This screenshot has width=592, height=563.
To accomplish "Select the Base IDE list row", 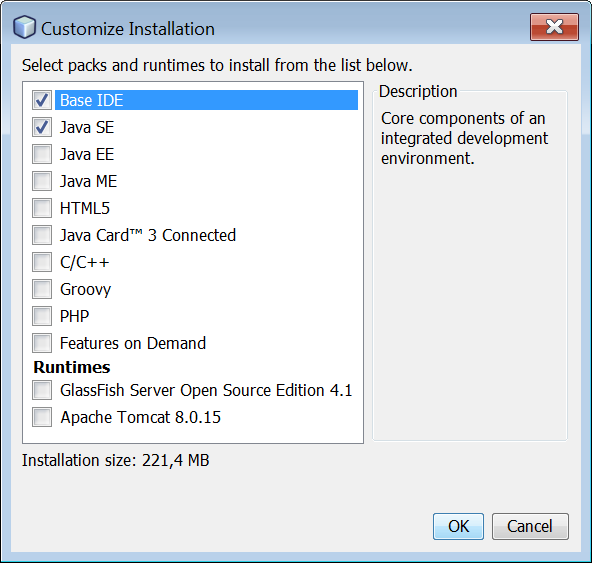I will pyautogui.click(x=206, y=100).
